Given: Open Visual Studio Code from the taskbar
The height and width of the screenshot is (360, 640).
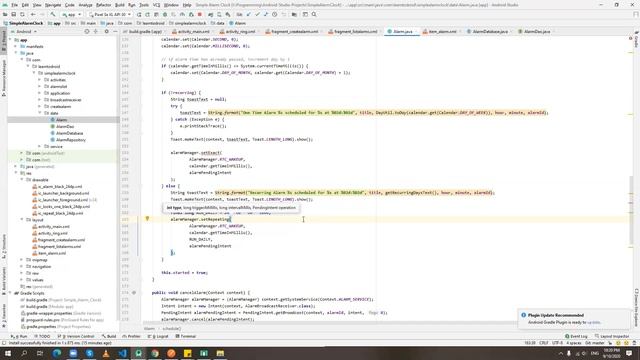Looking at the screenshot, I should click(x=122, y=353).
